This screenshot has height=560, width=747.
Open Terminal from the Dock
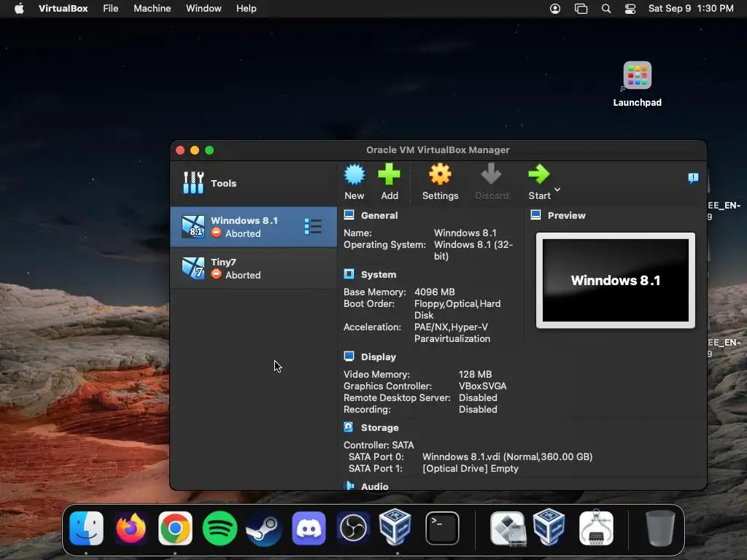point(442,528)
